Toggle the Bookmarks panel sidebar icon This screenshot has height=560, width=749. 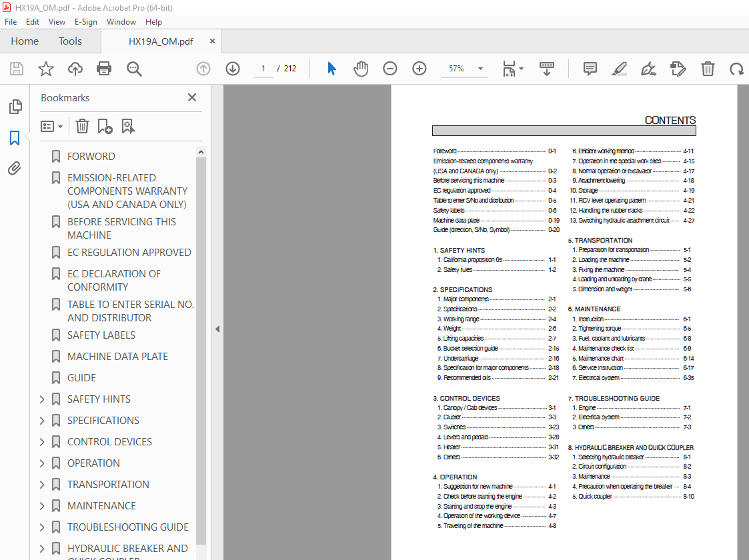click(15, 138)
